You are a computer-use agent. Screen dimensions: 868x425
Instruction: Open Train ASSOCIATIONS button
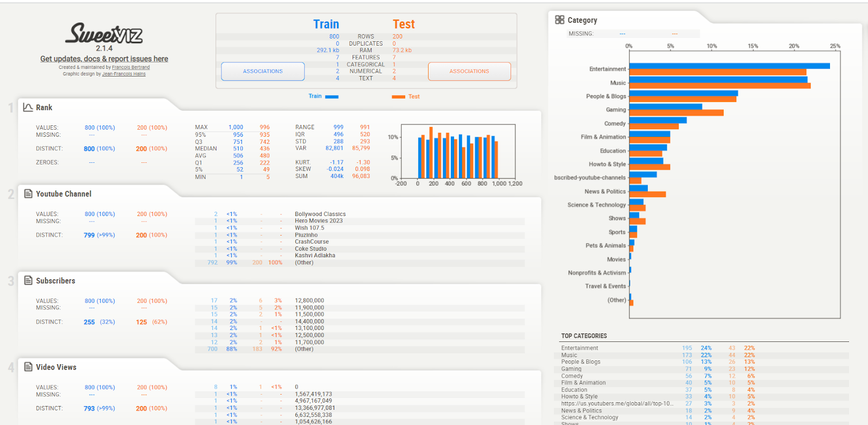[x=263, y=71]
